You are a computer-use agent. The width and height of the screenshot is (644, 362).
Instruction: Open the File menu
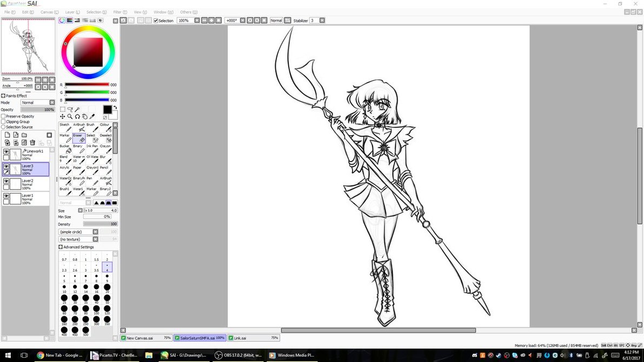[10, 12]
